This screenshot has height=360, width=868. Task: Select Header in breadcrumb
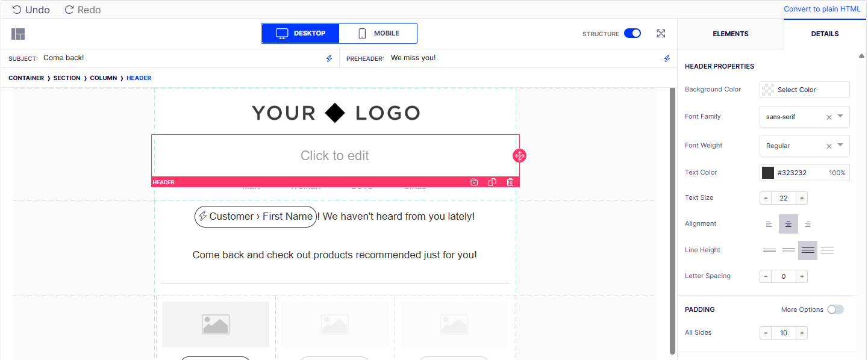tap(139, 78)
